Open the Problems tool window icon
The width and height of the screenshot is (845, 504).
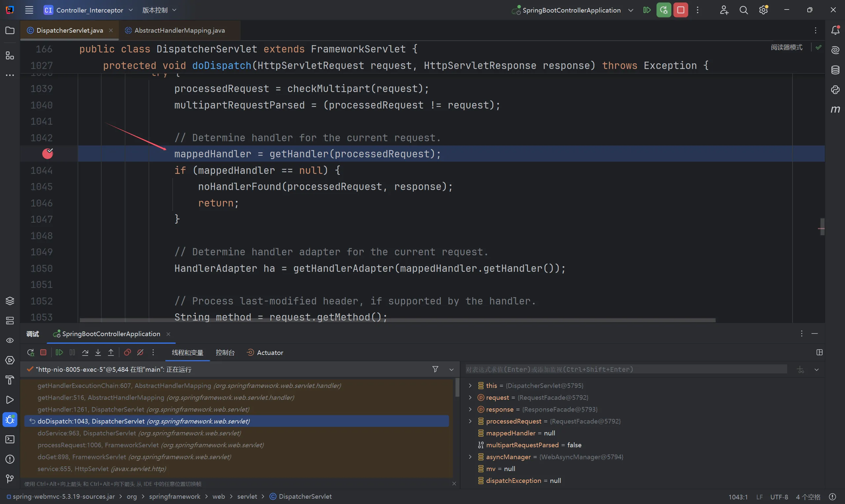pos(10,459)
